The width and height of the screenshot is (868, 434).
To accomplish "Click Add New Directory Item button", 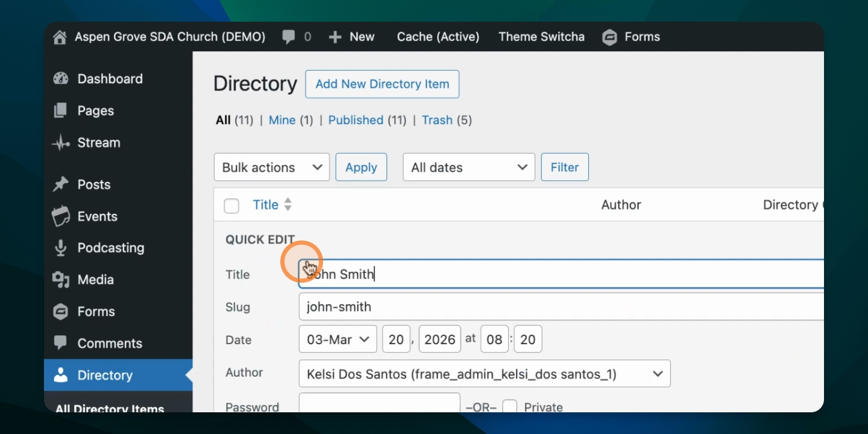I will (382, 84).
